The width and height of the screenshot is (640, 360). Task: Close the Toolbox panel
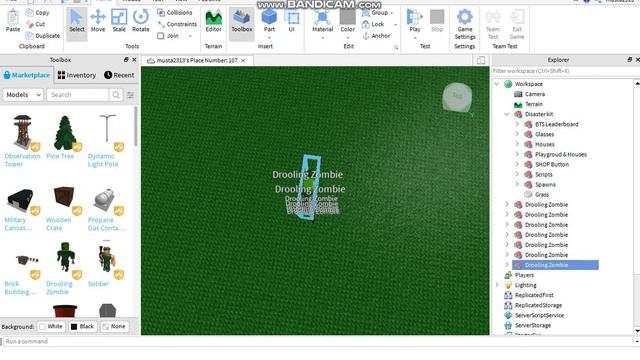[x=134, y=60]
